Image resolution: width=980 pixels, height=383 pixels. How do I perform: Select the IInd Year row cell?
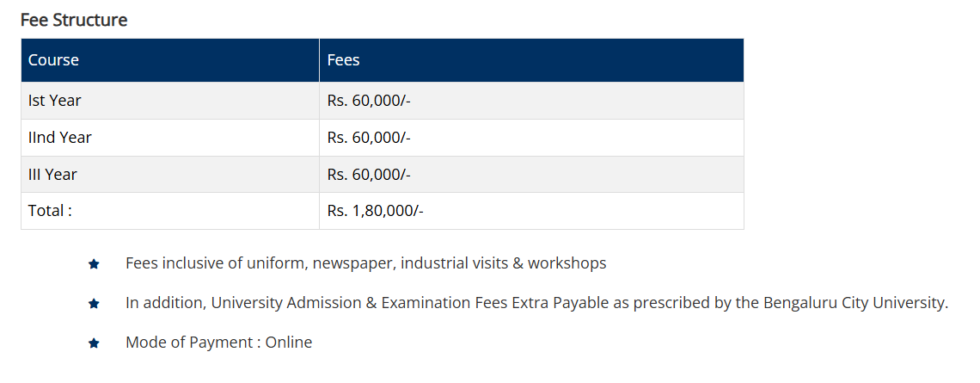click(x=60, y=138)
